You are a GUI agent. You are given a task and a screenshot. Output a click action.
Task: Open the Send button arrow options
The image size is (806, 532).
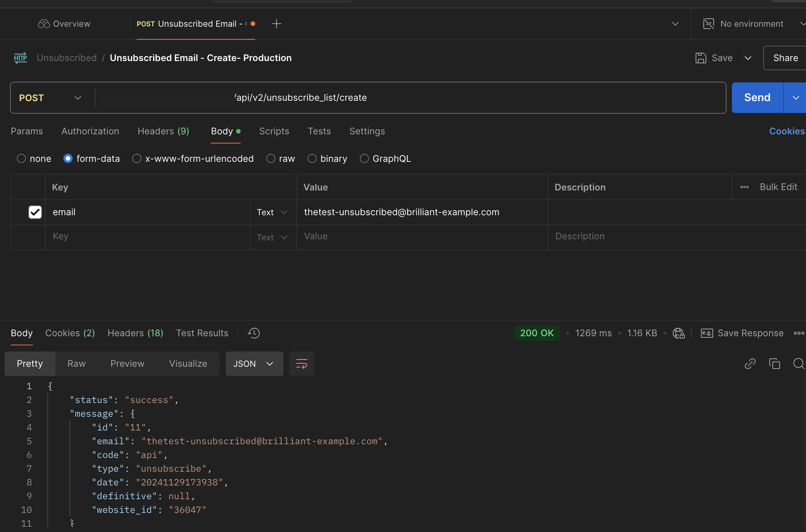click(796, 98)
